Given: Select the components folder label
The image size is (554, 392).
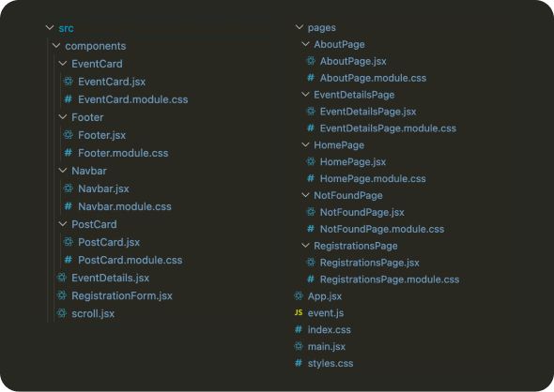Looking at the screenshot, I should tap(96, 46).
